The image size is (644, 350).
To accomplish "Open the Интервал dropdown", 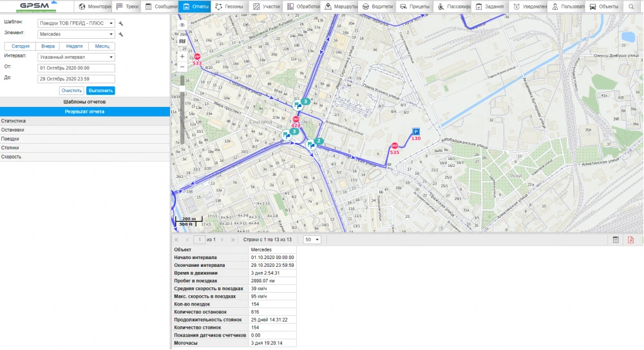I will pos(76,57).
